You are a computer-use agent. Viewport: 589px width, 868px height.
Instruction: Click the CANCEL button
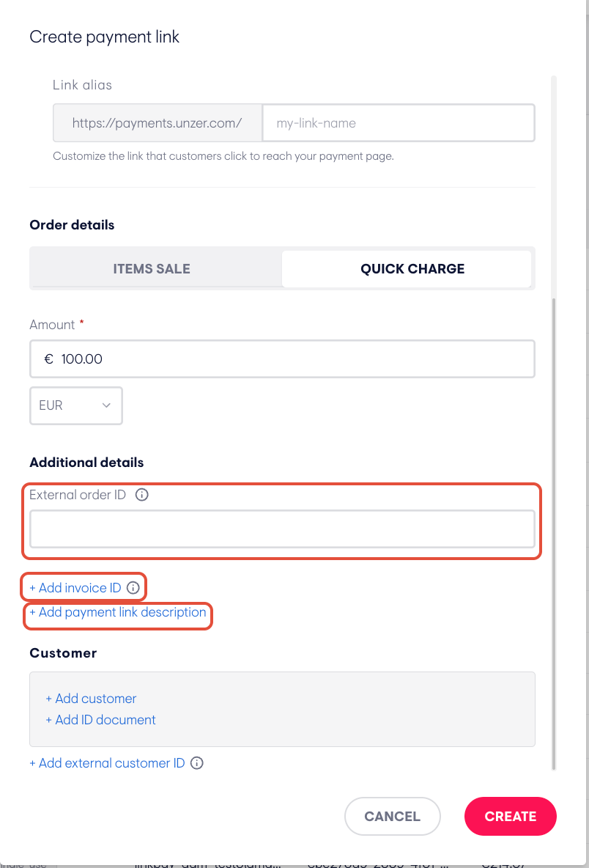[x=392, y=817]
